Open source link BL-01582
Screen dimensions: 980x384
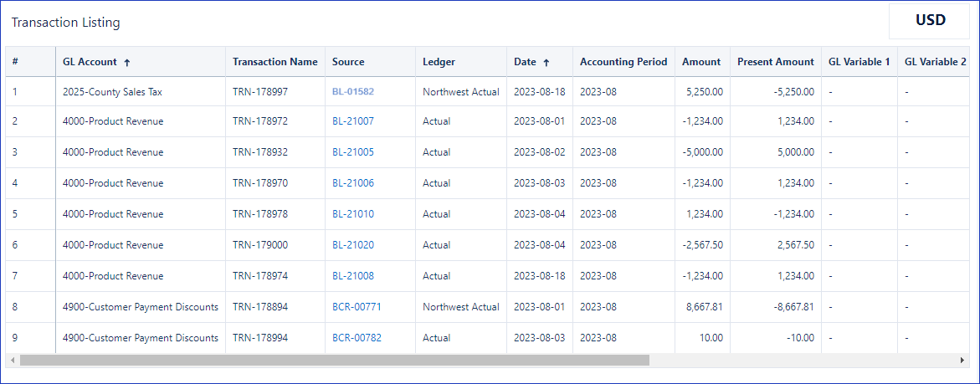click(x=353, y=92)
